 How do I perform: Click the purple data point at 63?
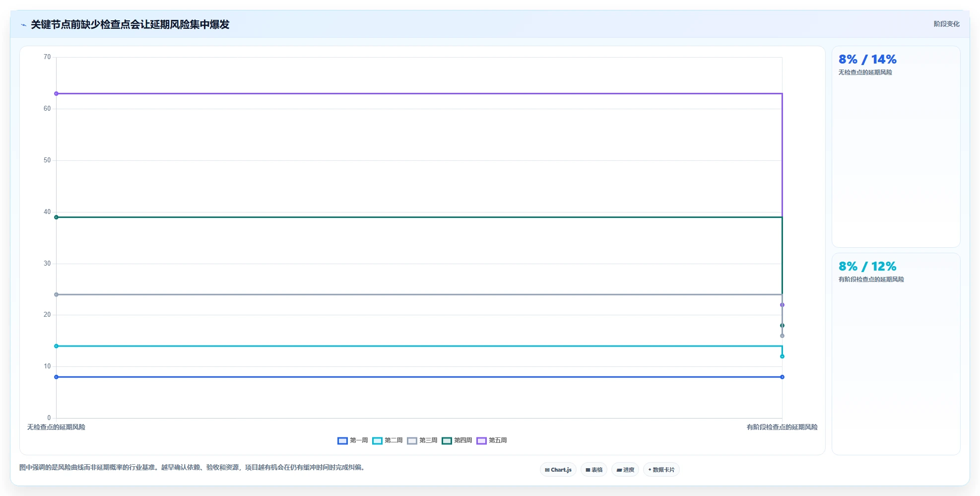click(x=56, y=93)
